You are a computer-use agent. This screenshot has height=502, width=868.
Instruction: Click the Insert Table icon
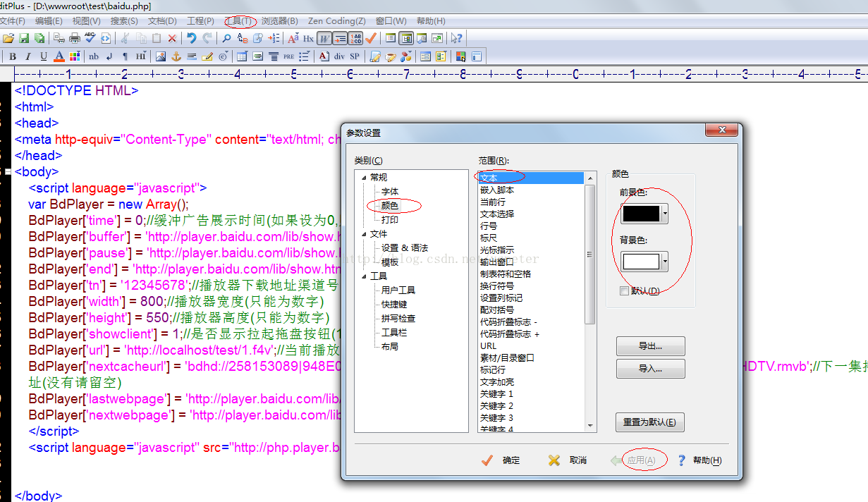click(242, 56)
